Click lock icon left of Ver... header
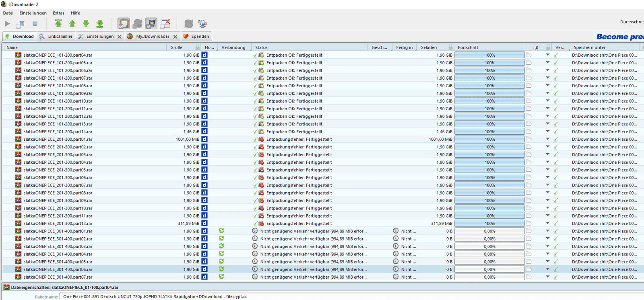This screenshot has height=300, width=644. 548,47
